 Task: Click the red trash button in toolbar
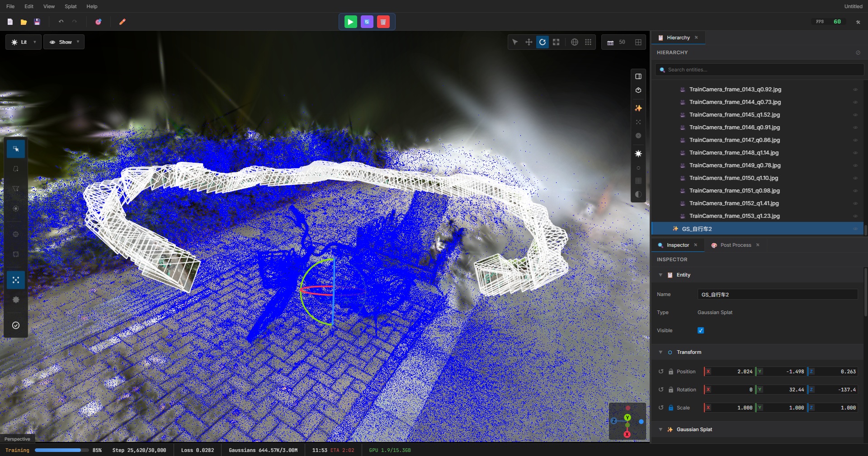click(x=383, y=22)
